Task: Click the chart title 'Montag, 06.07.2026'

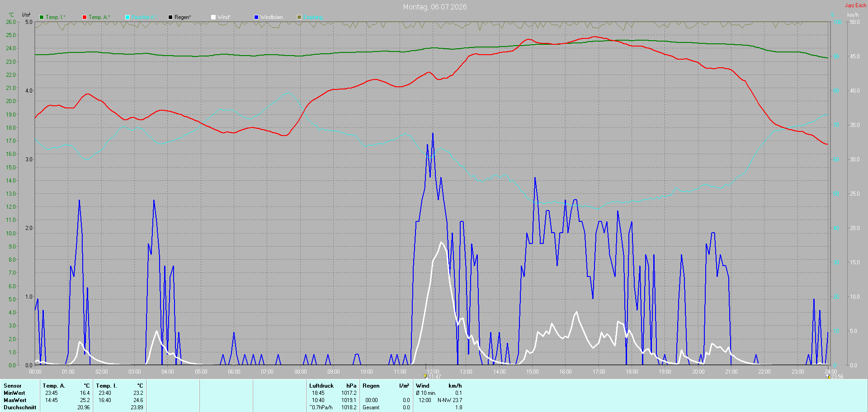Action: coord(435,7)
